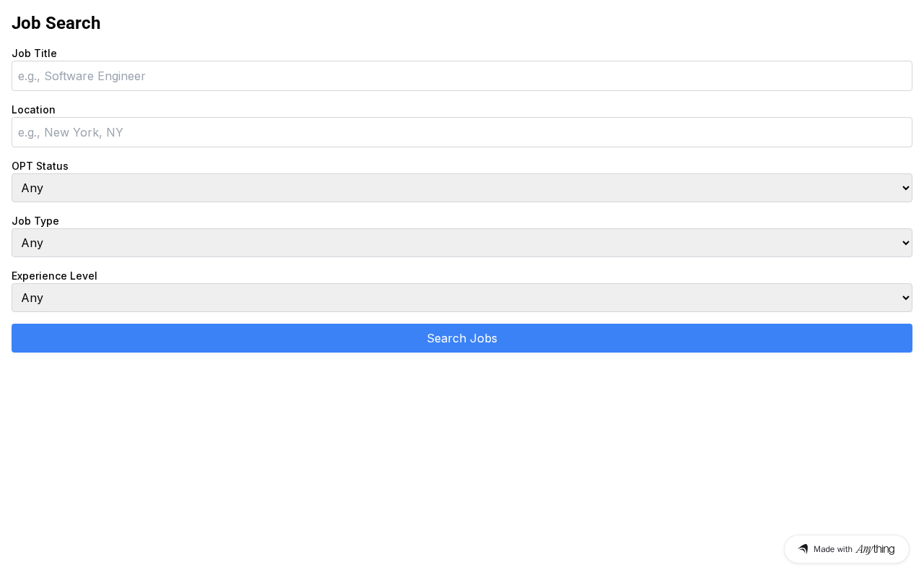This screenshot has width=924, height=578.
Task: Click the "Location" field label
Action: pyautogui.click(x=33, y=110)
